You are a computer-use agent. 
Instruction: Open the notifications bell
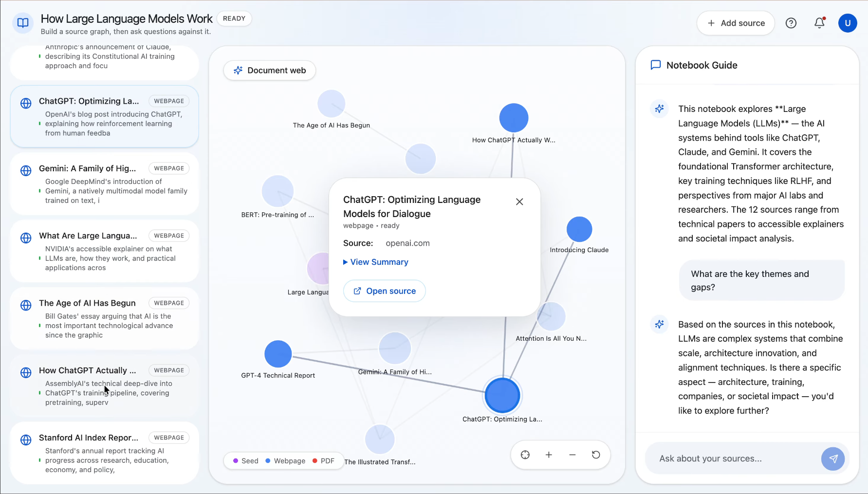820,23
